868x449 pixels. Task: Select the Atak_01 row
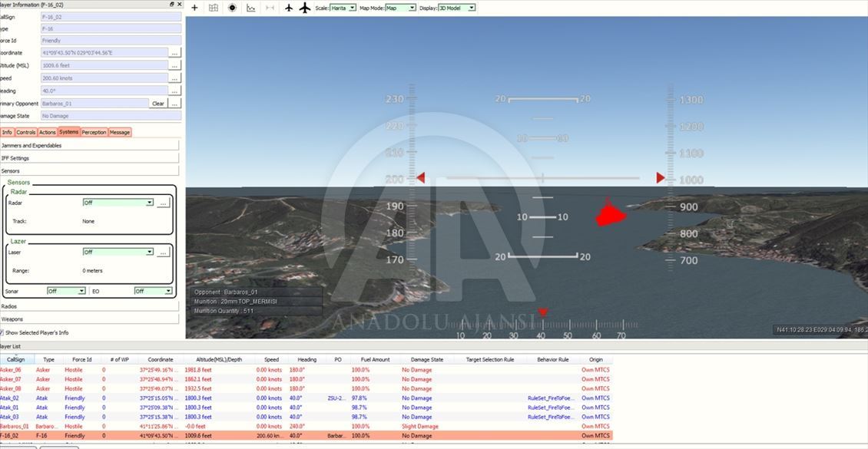pos(306,408)
